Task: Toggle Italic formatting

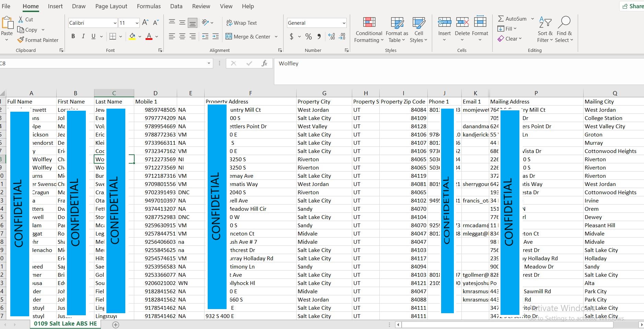Action: pos(83,36)
